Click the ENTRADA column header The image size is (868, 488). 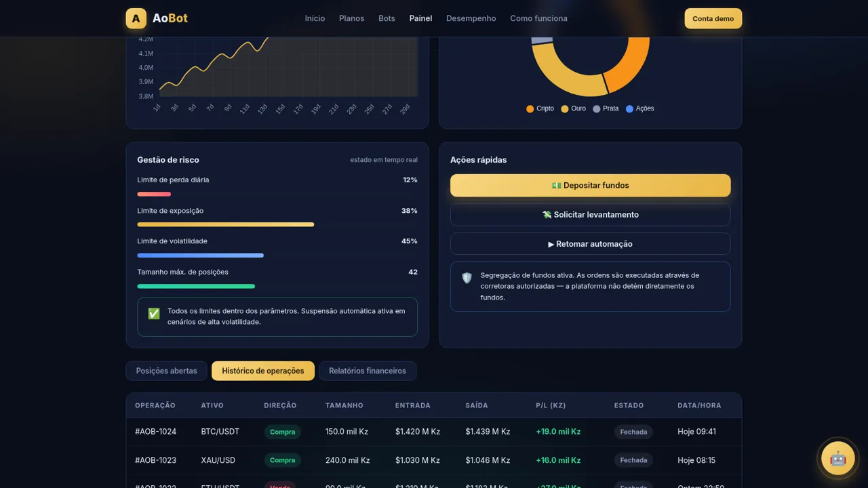[413, 405]
